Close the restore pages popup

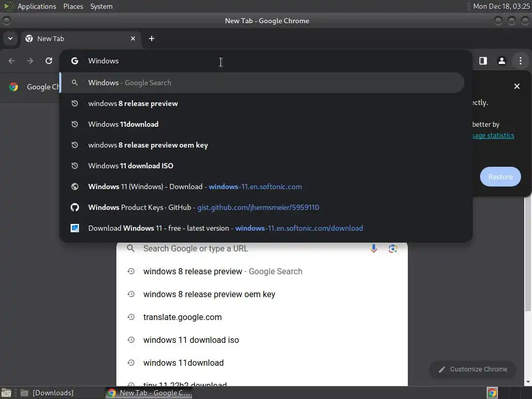517,86
